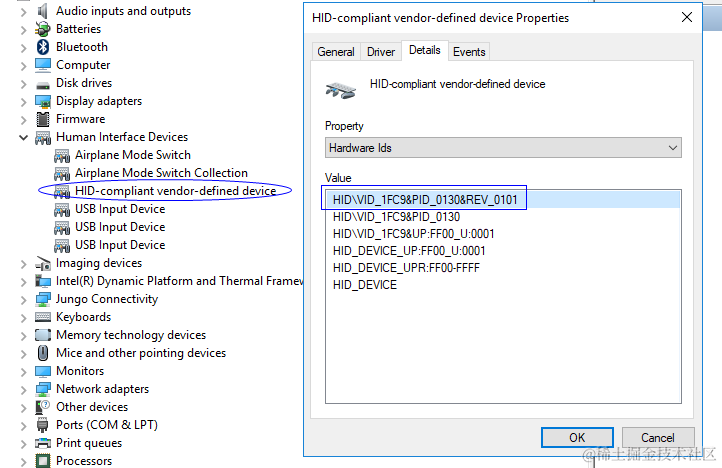Click the Disk drives category label

[84, 83]
